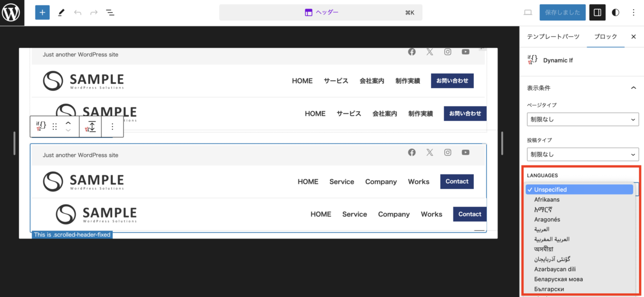The width and height of the screenshot is (644, 297).
Task: Choose Afrikaans in the languages list
Action: tap(547, 199)
